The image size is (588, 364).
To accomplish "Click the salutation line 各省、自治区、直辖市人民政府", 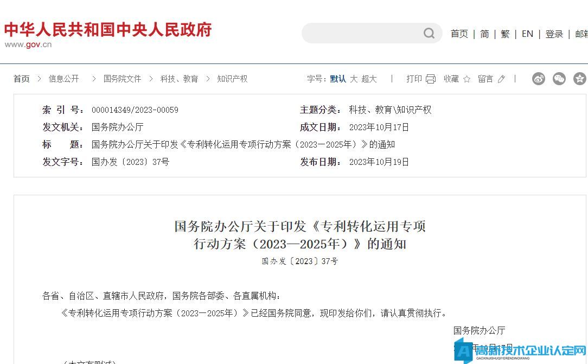I will pyautogui.click(x=162, y=296).
